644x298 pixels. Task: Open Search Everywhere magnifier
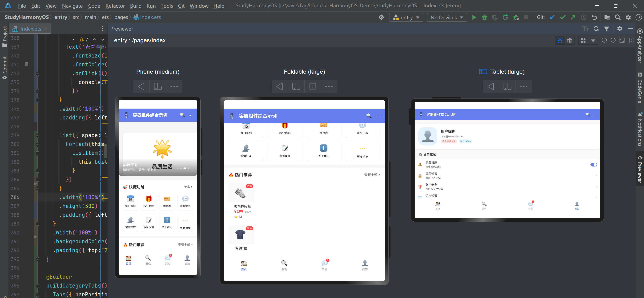click(x=617, y=17)
